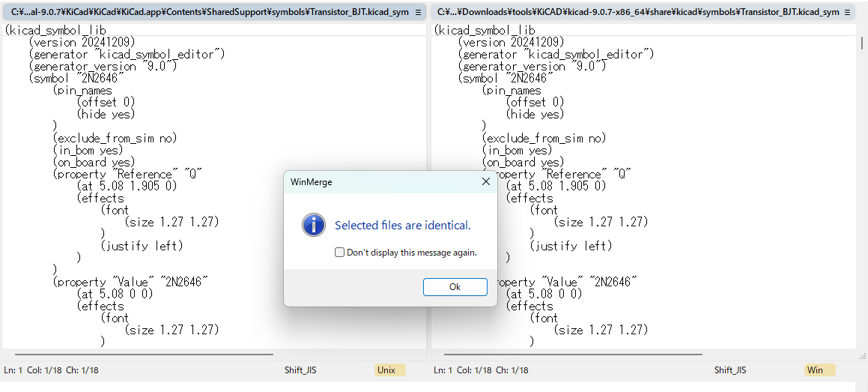
Task: Click Win line-ending indicator in right status
Action: [819, 370]
